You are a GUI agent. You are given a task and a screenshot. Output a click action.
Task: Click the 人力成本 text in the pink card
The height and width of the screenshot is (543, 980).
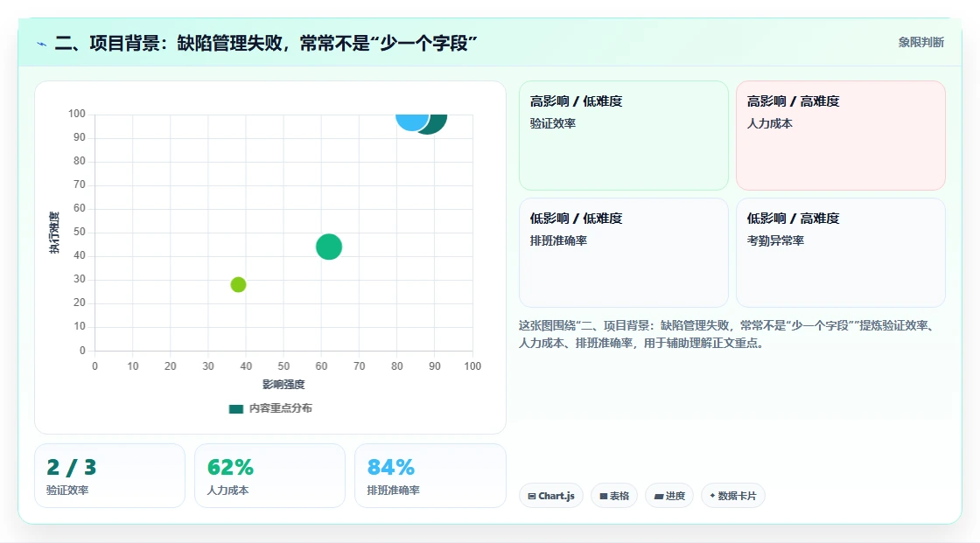coord(770,123)
